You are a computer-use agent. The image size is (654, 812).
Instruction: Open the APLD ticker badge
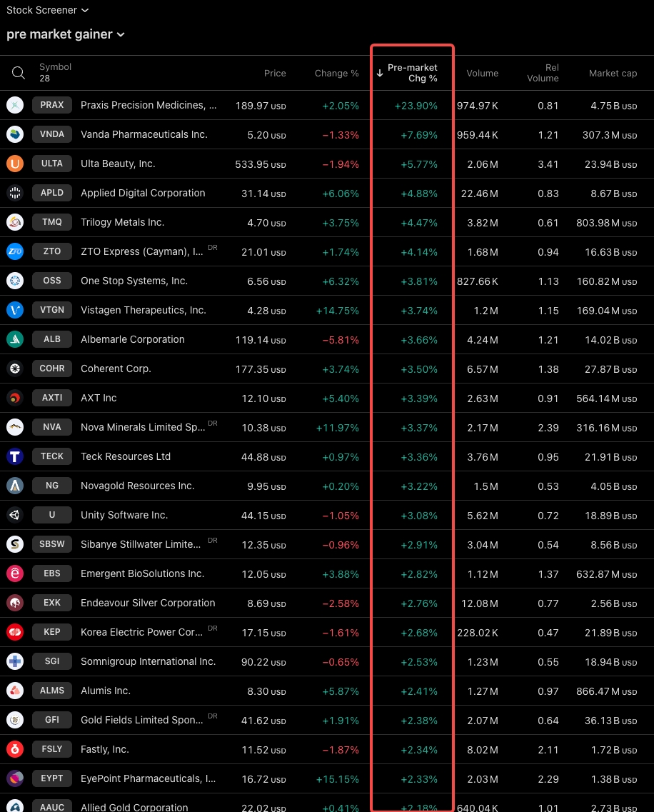click(52, 193)
